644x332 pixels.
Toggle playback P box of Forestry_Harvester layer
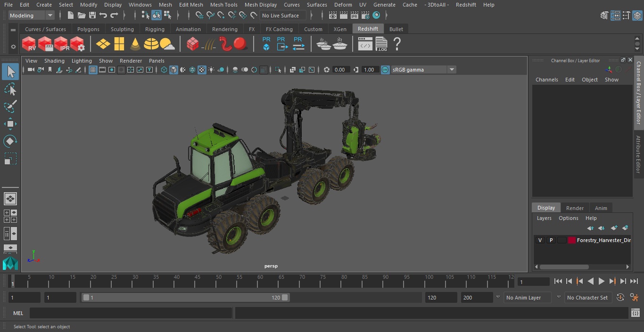[551, 240]
